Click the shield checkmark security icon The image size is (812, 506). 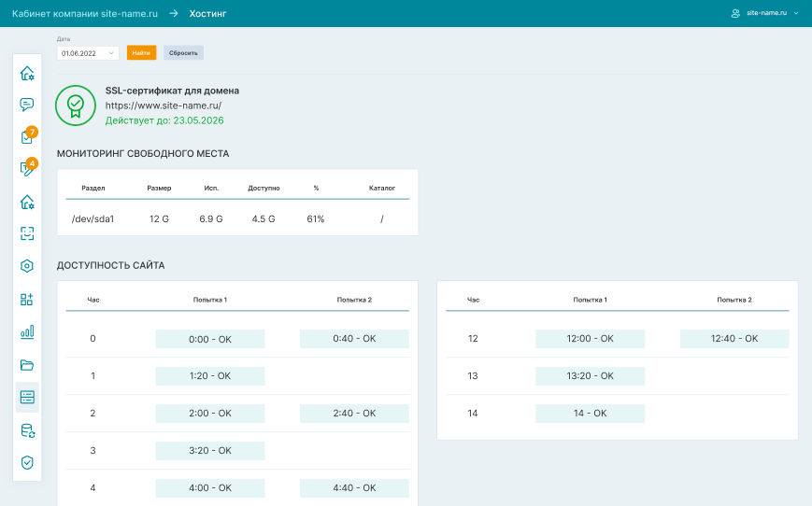point(27,462)
